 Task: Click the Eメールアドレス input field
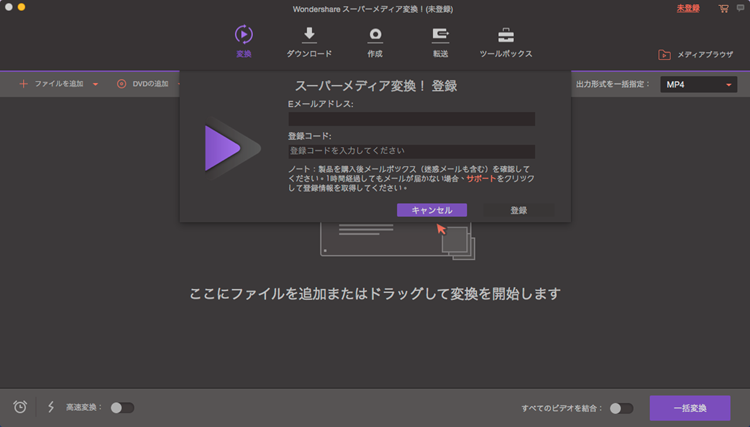pos(411,119)
